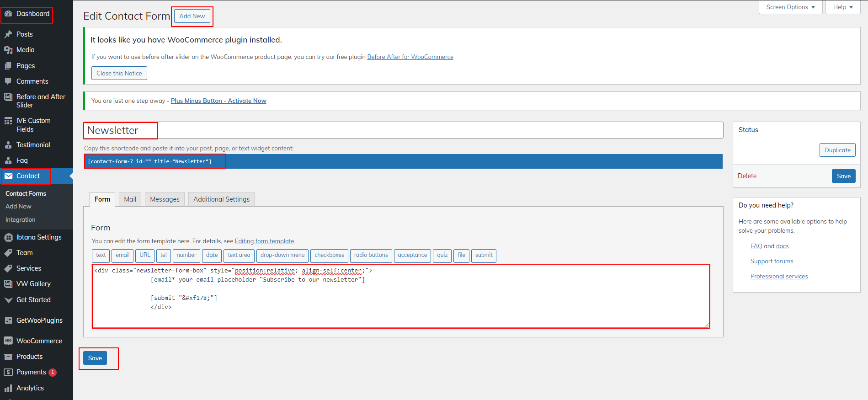The image size is (868, 400).
Task: Click the Posts pushpin icon
Action: [8, 34]
